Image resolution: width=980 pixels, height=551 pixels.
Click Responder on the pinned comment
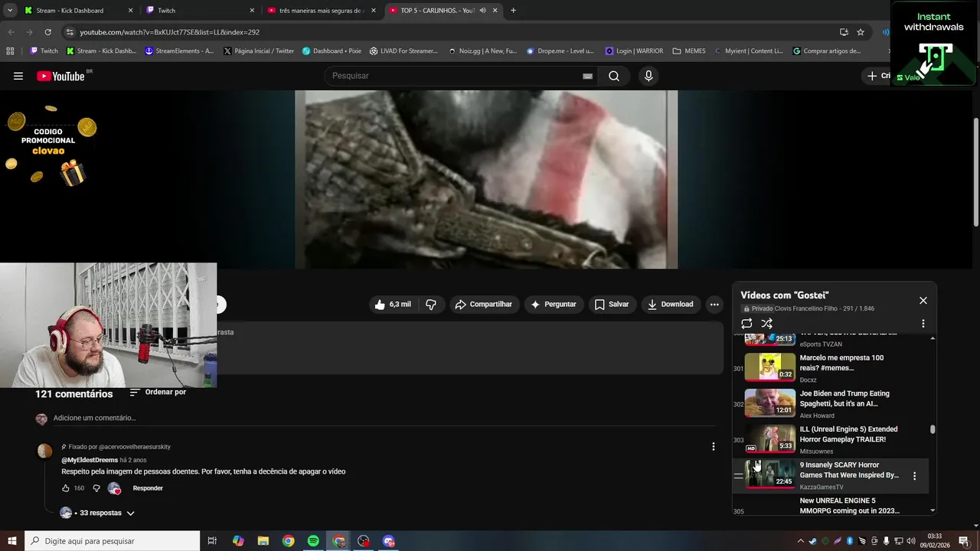click(148, 488)
